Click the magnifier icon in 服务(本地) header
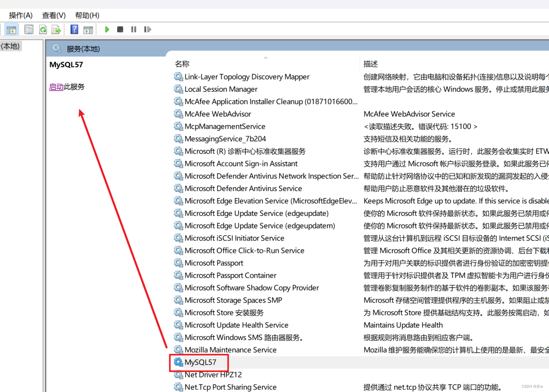 pyautogui.click(x=57, y=48)
